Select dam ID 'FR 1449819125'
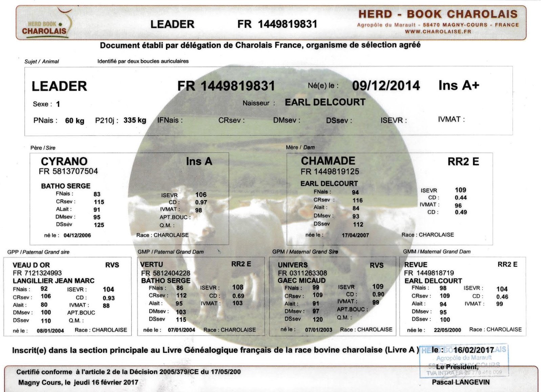541x392 pixels. pos(330,172)
